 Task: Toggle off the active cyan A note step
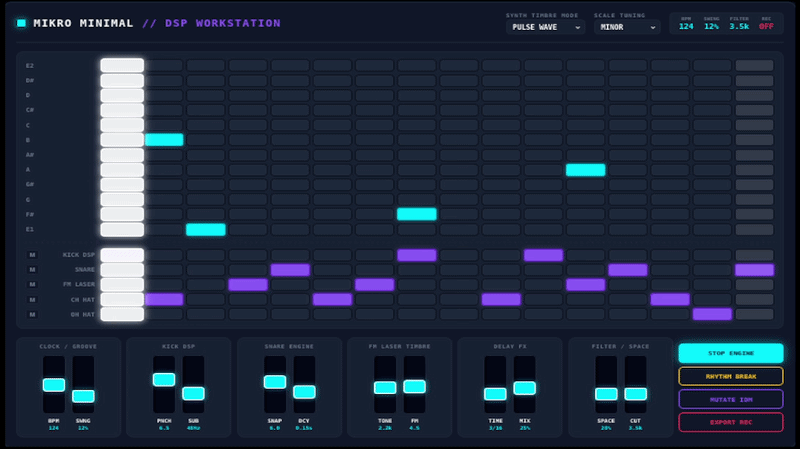[x=586, y=170]
